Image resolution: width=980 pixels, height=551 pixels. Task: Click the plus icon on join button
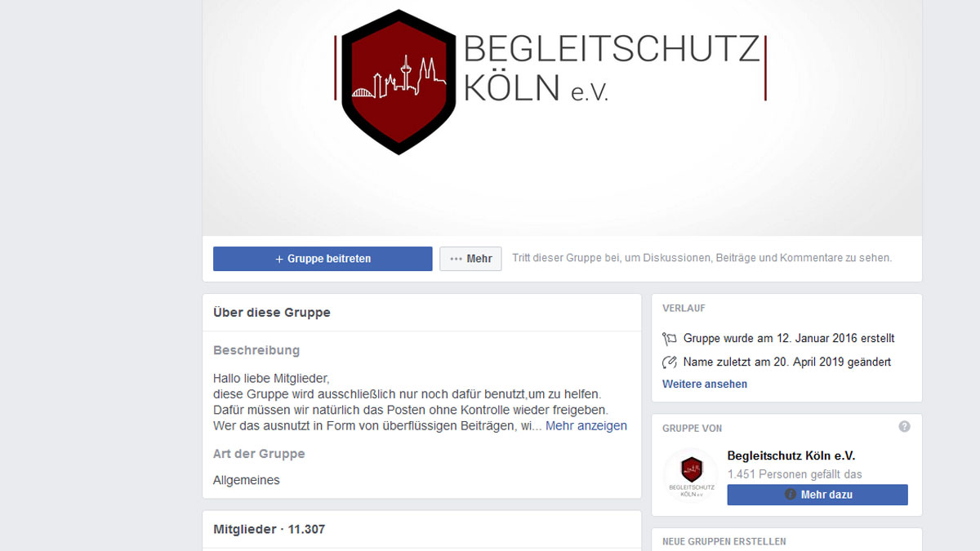(279, 259)
